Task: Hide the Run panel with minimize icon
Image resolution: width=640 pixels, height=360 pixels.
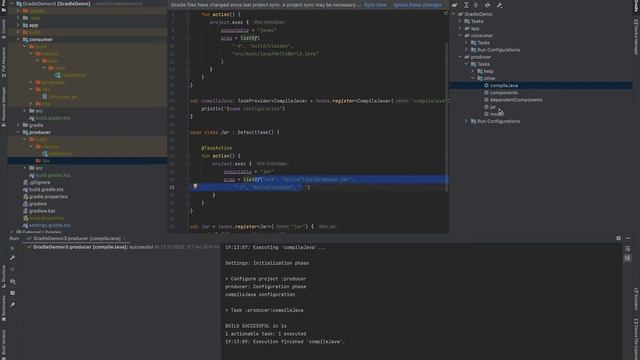Action: coord(628,238)
